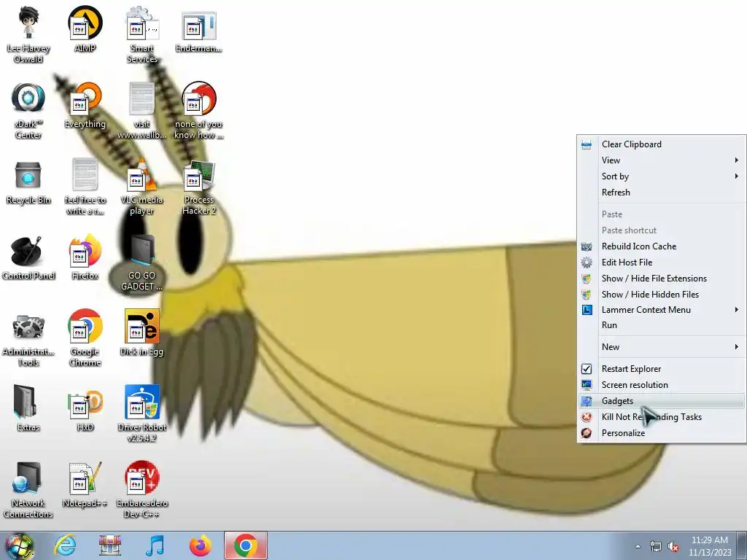Select the Everything search shortcut
The image size is (747, 560).
click(x=85, y=106)
